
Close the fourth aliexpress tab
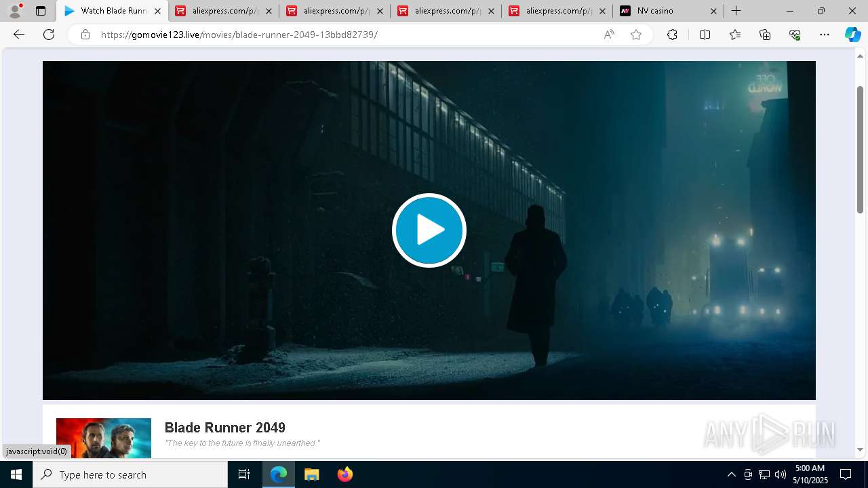tap(602, 11)
